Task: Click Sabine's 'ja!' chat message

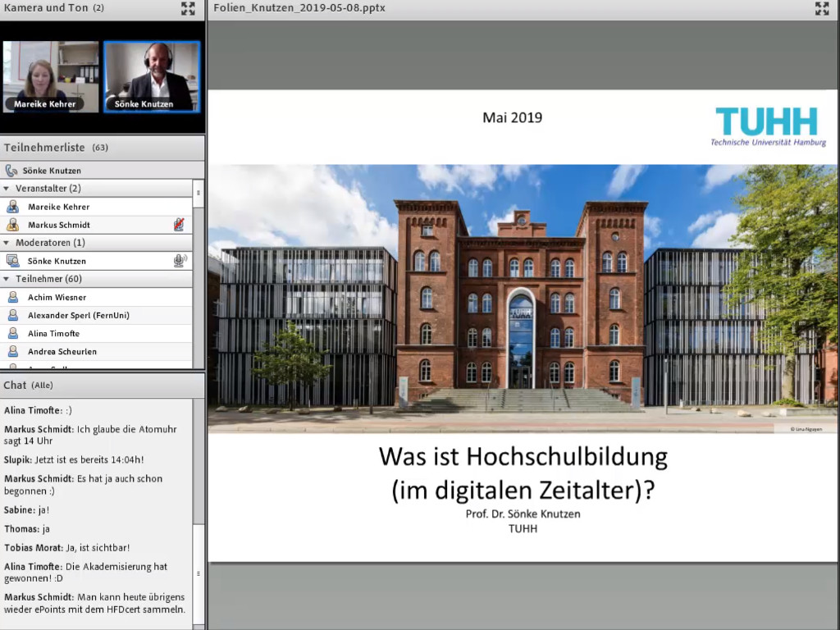Action: (27, 510)
